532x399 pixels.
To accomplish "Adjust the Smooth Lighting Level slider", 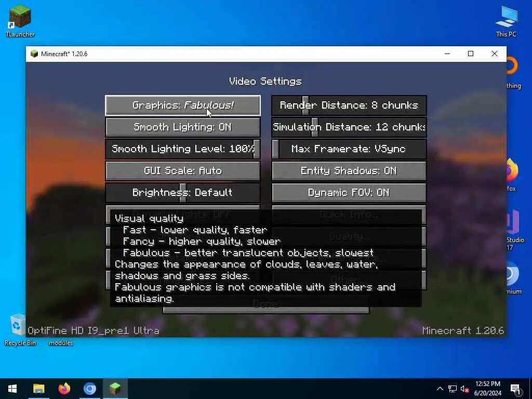I will point(183,149).
